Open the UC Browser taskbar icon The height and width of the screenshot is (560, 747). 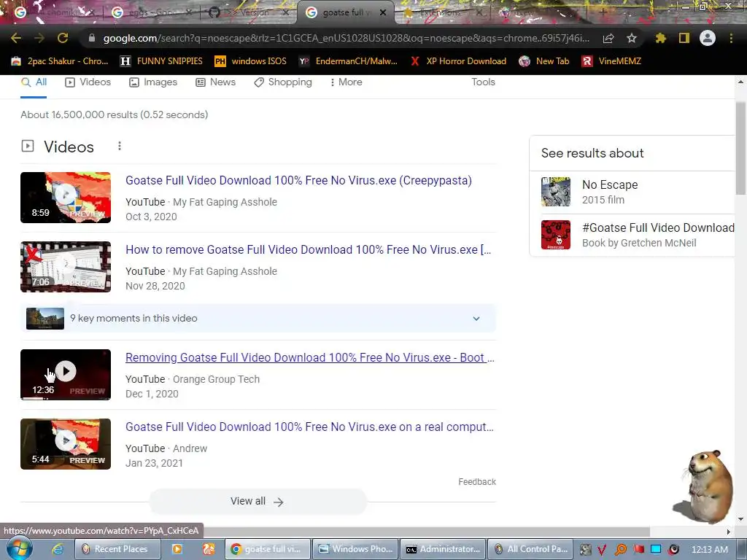point(209,549)
